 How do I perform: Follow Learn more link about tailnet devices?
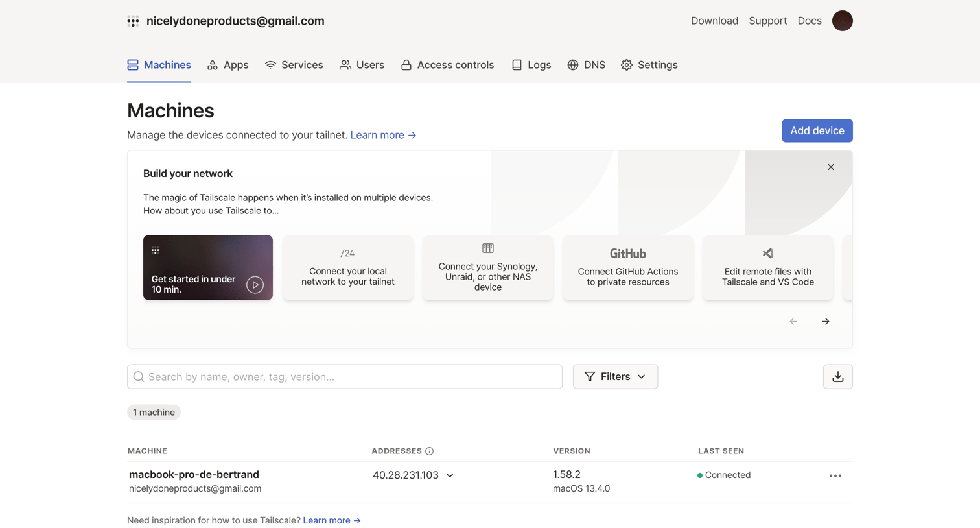click(x=383, y=135)
